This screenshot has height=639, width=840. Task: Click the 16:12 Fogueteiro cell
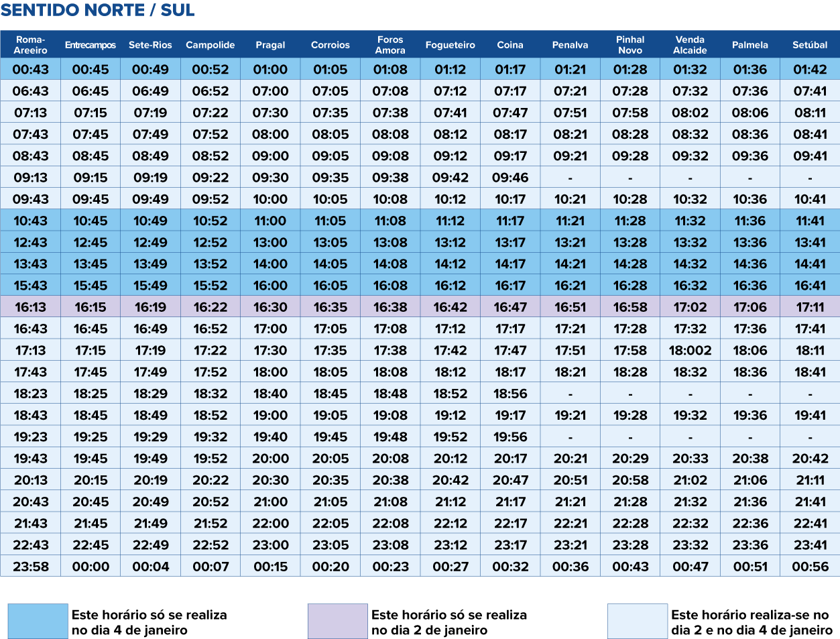pos(451,286)
